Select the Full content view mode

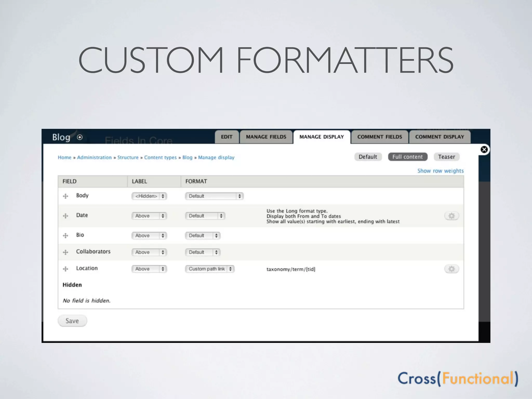tap(407, 157)
